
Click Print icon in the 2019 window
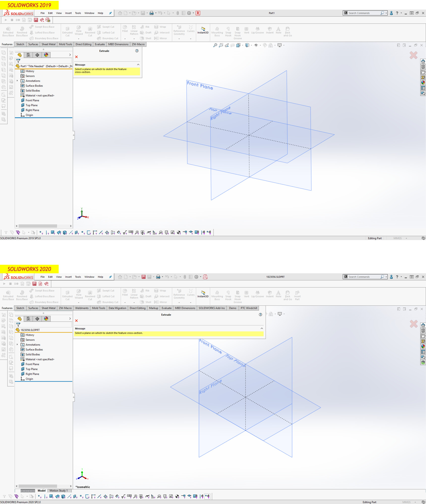coord(151,13)
